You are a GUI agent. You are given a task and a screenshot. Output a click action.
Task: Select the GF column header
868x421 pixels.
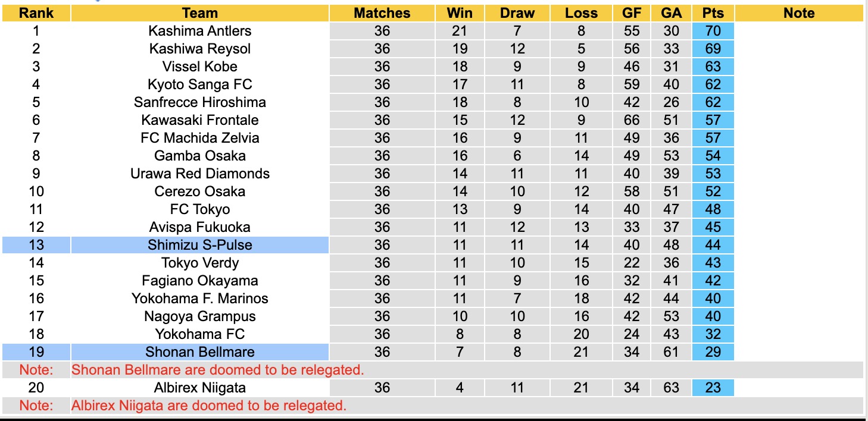(631, 13)
